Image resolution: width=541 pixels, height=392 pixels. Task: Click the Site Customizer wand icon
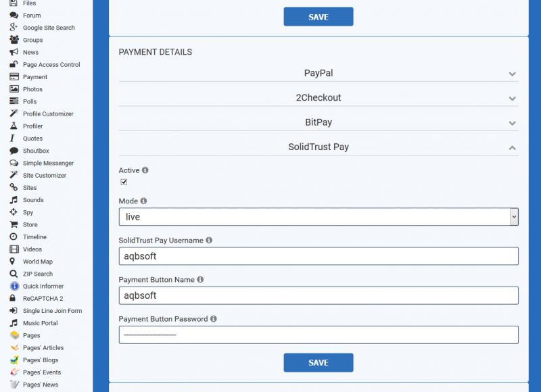click(x=14, y=175)
